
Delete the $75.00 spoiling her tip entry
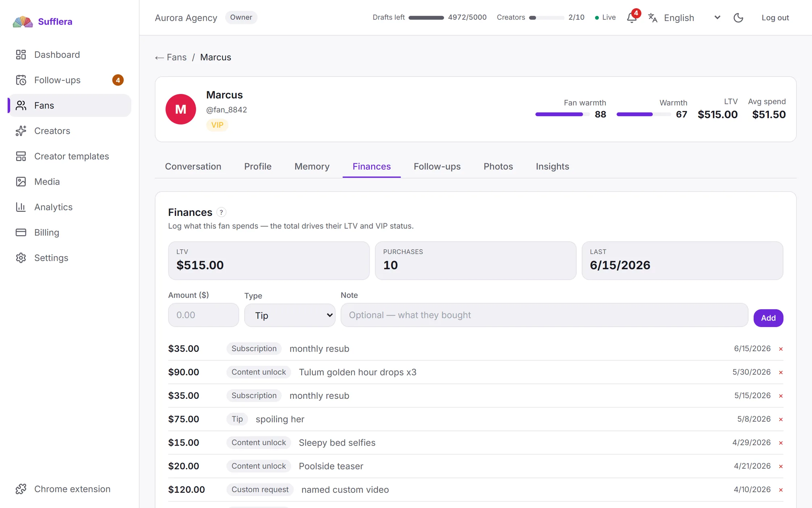pos(781,419)
